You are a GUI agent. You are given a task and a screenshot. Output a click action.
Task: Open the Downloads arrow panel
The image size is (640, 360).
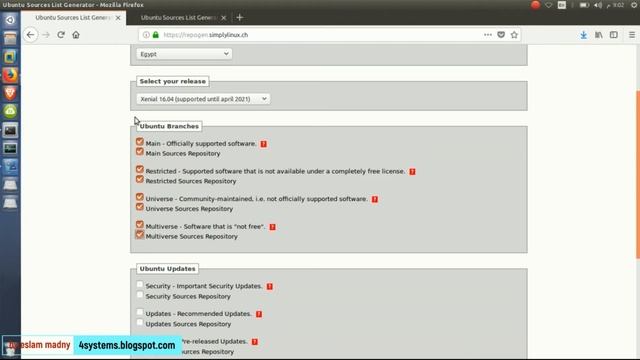pyautogui.click(x=584, y=35)
